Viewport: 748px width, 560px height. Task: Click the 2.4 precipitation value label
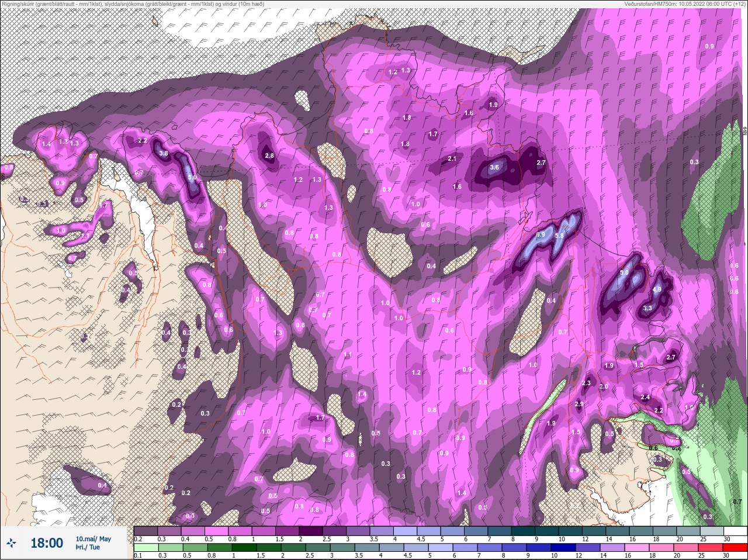(645, 397)
